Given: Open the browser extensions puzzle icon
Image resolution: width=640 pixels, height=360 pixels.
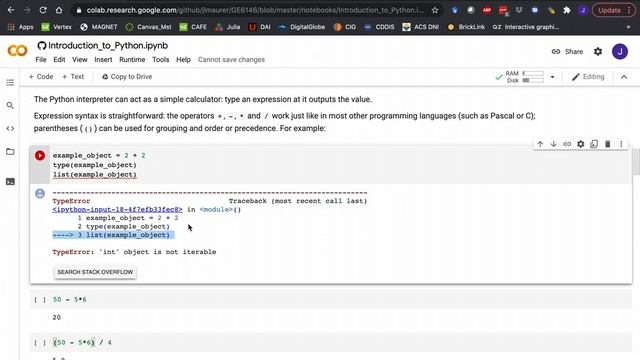Looking at the screenshot, I should 567,10.
